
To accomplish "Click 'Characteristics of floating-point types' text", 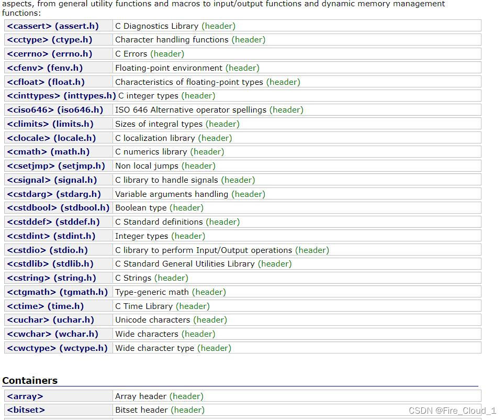I will (x=189, y=82).
